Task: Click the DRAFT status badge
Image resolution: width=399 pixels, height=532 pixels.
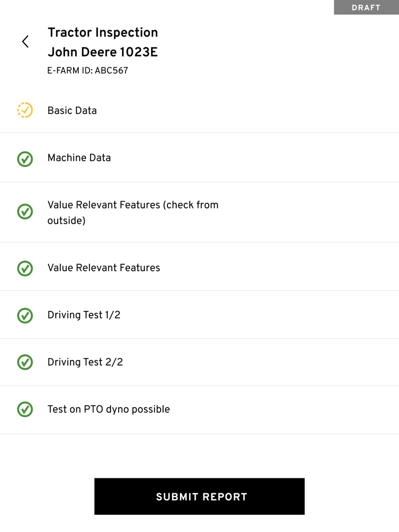Action: tap(366, 7)
